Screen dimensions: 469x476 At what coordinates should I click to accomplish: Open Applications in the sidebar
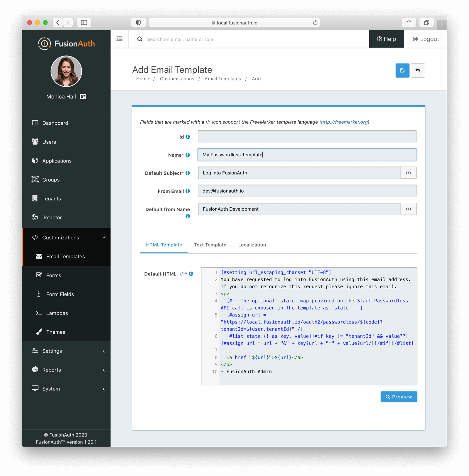[x=66, y=161]
